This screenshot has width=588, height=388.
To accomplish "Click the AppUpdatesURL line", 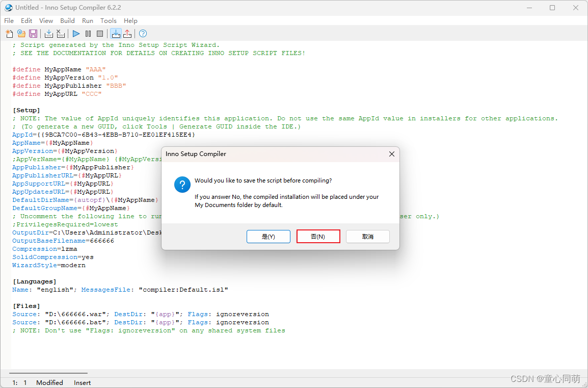I will [63, 192].
